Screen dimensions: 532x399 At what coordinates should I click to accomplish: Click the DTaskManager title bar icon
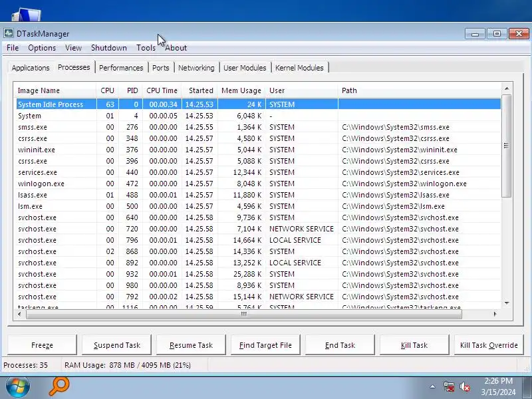pos(9,33)
